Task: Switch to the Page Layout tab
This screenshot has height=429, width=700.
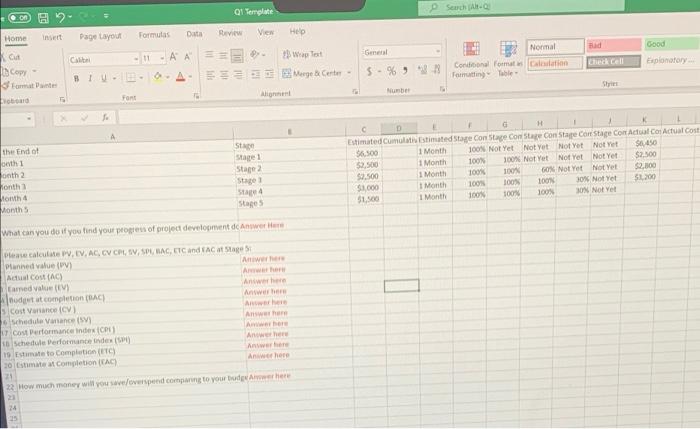Action: (x=100, y=36)
